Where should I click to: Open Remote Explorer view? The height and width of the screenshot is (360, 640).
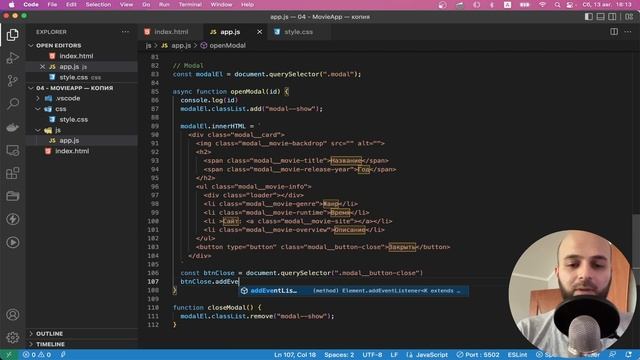click(13, 150)
